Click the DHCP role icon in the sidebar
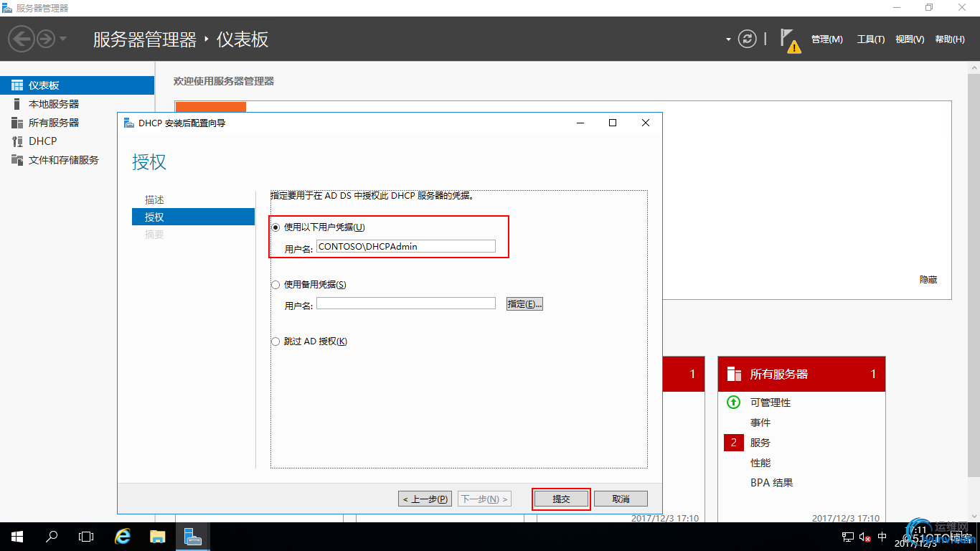 [17, 141]
